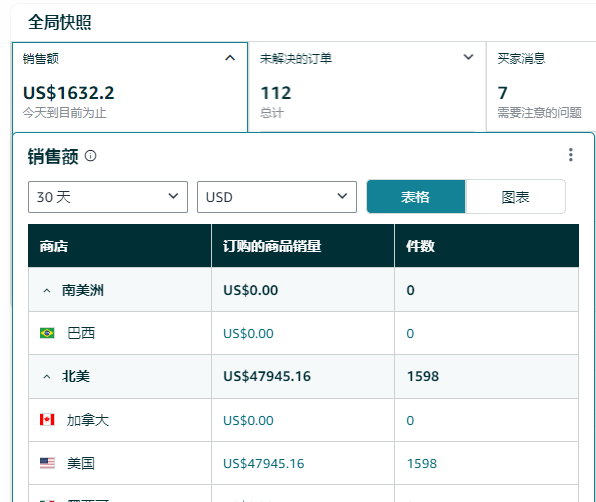Click the 112 unresolved orders count
This screenshot has width=596, height=502.
pos(276,93)
